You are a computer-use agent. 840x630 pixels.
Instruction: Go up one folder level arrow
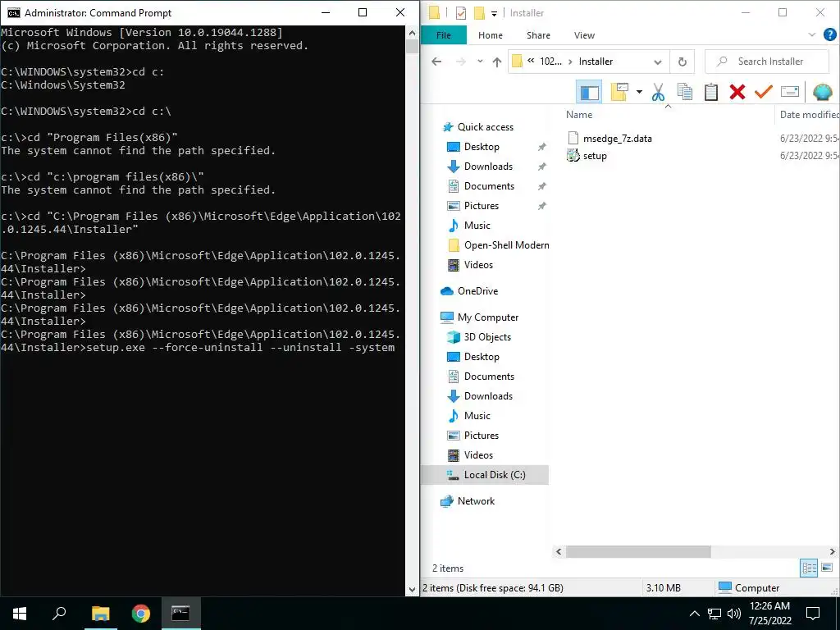(x=496, y=62)
